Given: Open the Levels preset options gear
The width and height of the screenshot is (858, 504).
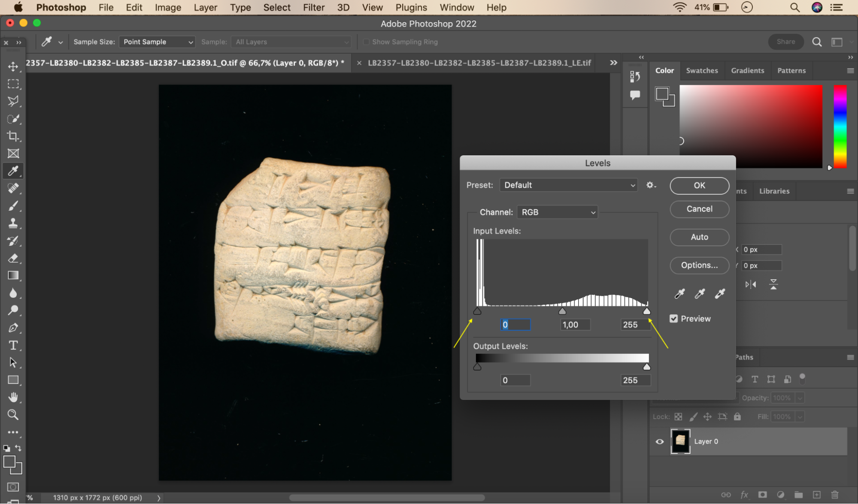Looking at the screenshot, I should coord(651,185).
